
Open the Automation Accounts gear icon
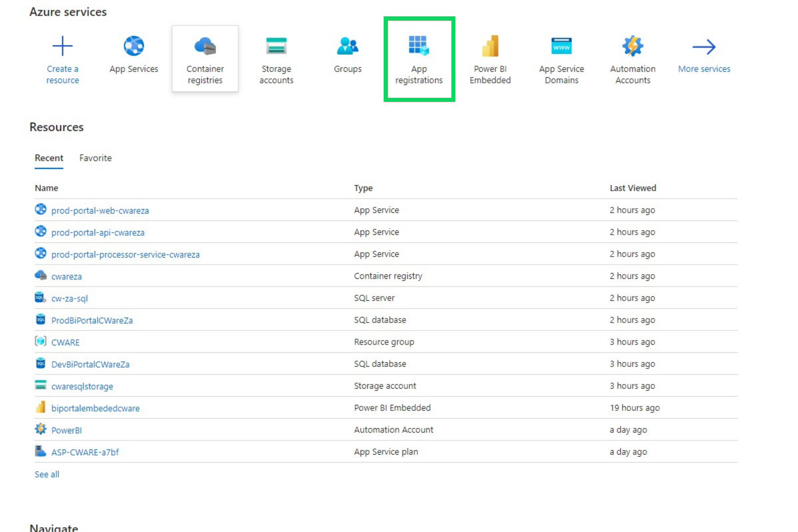[x=633, y=46]
